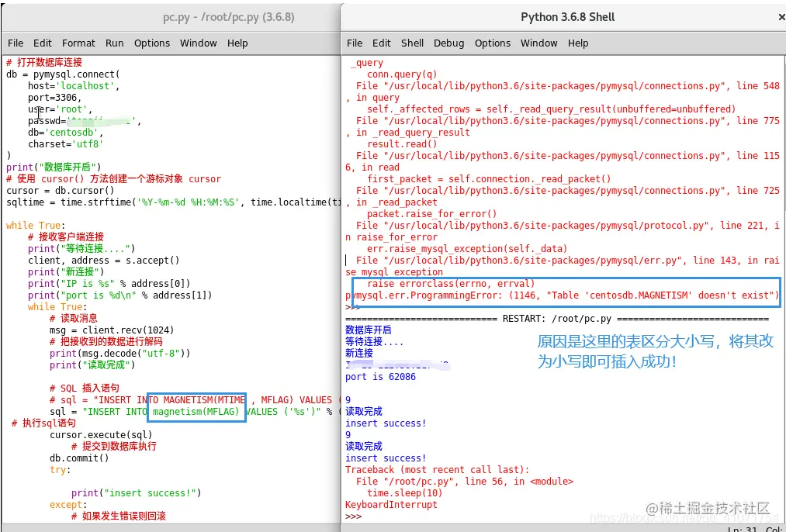Open Window menu in pc.py editor

(199, 43)
